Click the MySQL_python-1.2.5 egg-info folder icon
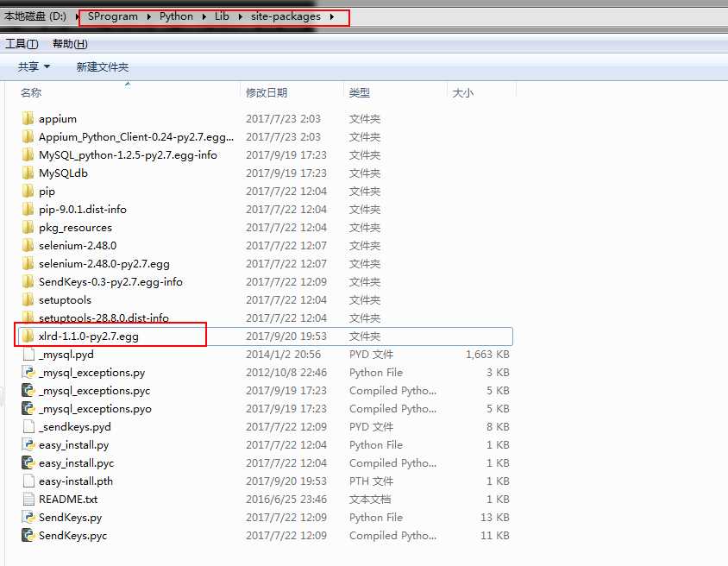The image size is (728, 566). click(x=28, y=155)
